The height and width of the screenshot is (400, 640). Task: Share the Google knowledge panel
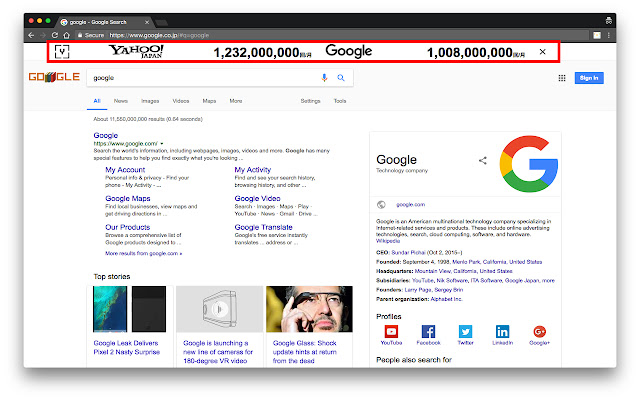click(483, 160)
